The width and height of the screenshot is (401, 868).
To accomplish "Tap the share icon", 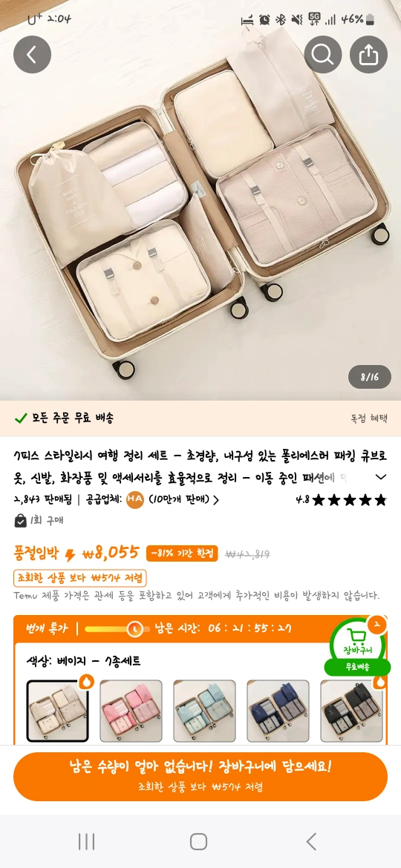I will (x=368, y=55).
